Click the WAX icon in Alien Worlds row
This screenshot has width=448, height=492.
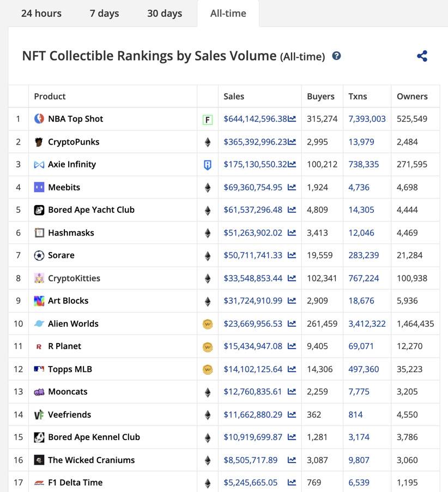[207, 324]
